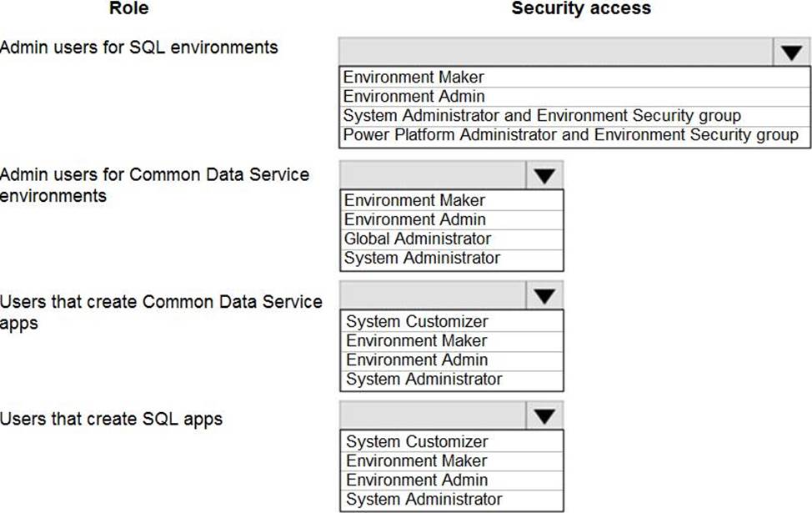The height and width of the screenshot is (513, 812).
Task: Choose System Customizer for SQL app creators
Action: pyautogui.click(x=417, y=441)
